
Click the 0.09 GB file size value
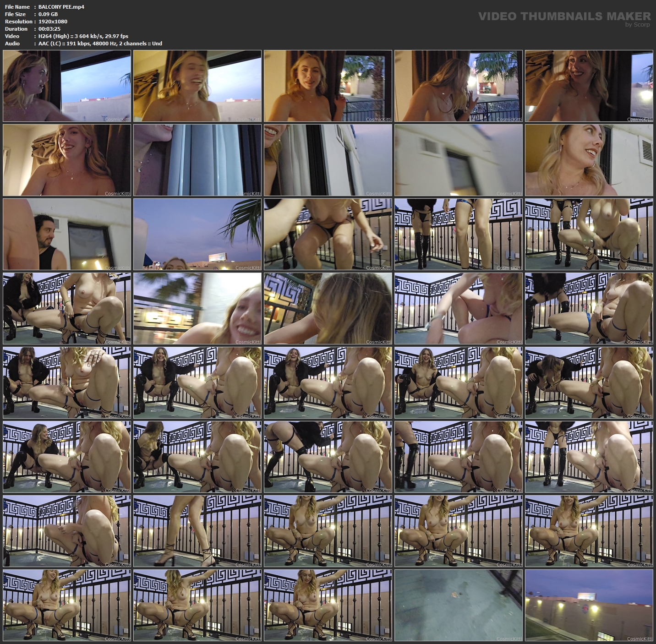(48, 14)
